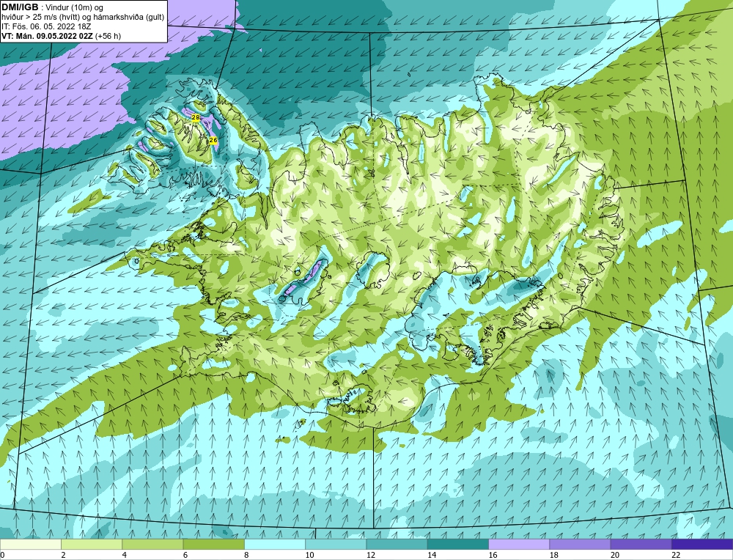The width and height of the screenshot is (733, 560).
Task: Click the 10–12 m/s teal legend swatch
Action: [x=336, y=544]
